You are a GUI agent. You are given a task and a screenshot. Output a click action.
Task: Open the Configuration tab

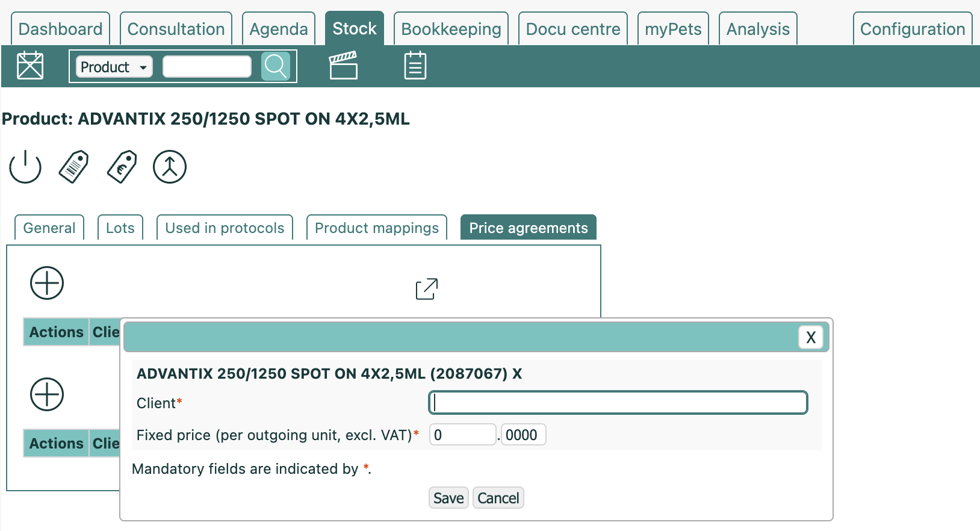pos(913,29)
